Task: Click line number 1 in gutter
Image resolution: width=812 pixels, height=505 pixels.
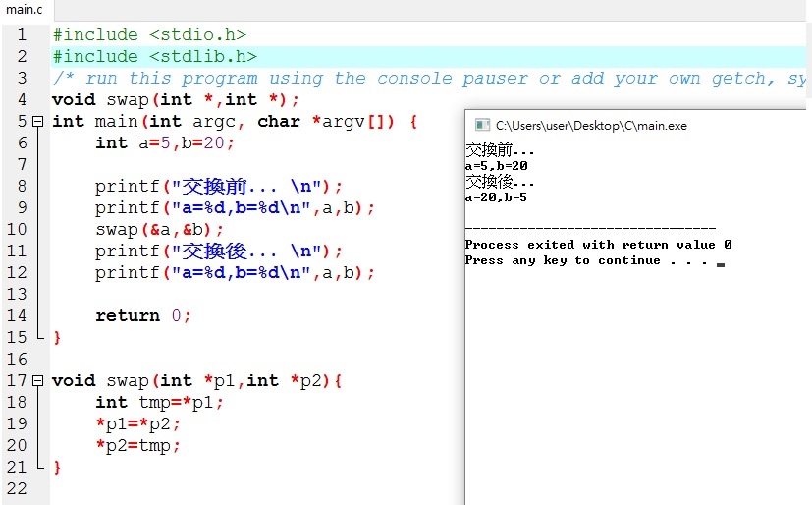Action: click(22, 34)
